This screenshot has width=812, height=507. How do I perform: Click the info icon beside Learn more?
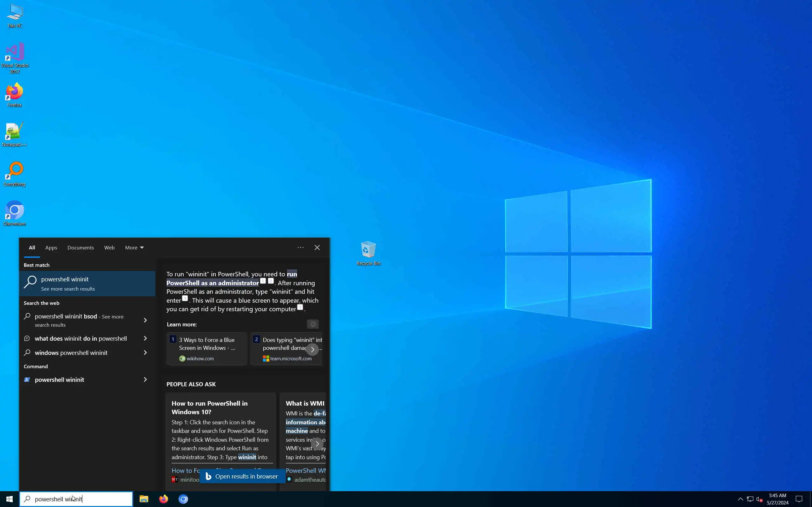(x=313, y=324)
